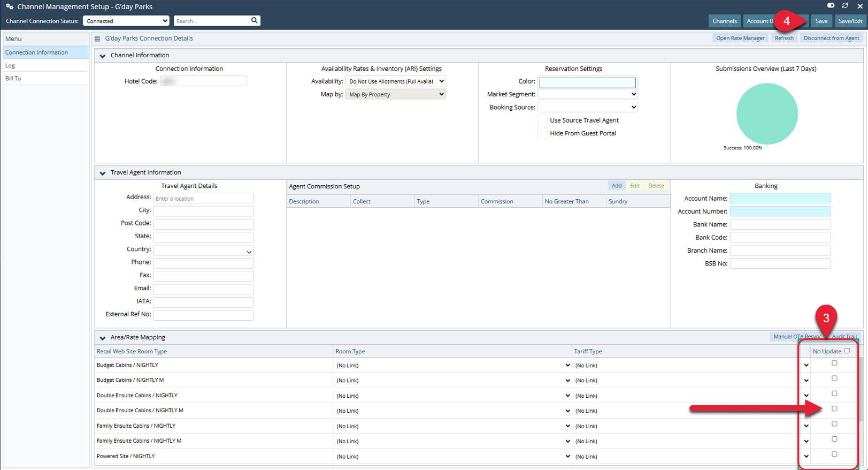Check No Update for Budget Cabins / NIGHTLY M
The width and height of the screenshot is (868, 470).
[x=834, y=378]
